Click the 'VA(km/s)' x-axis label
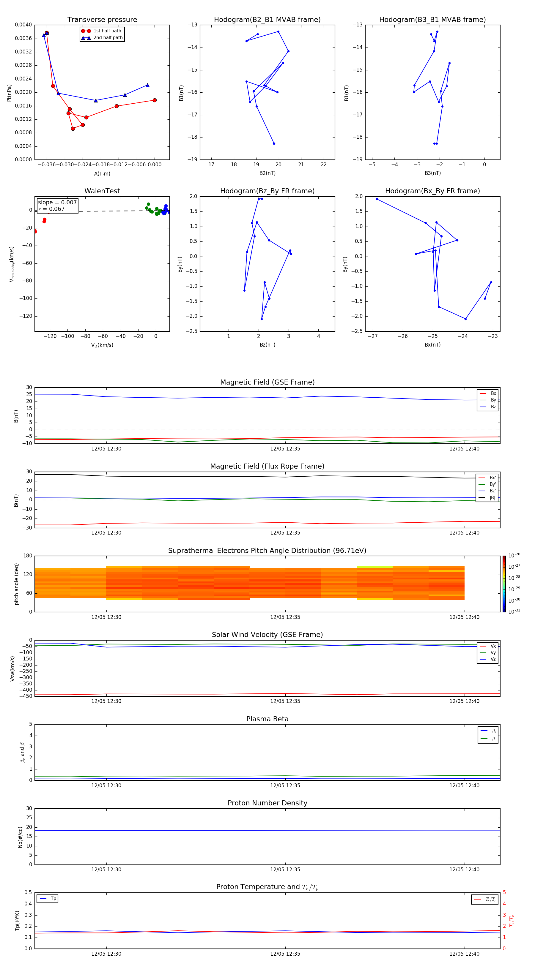 click(x=102, y=345)
